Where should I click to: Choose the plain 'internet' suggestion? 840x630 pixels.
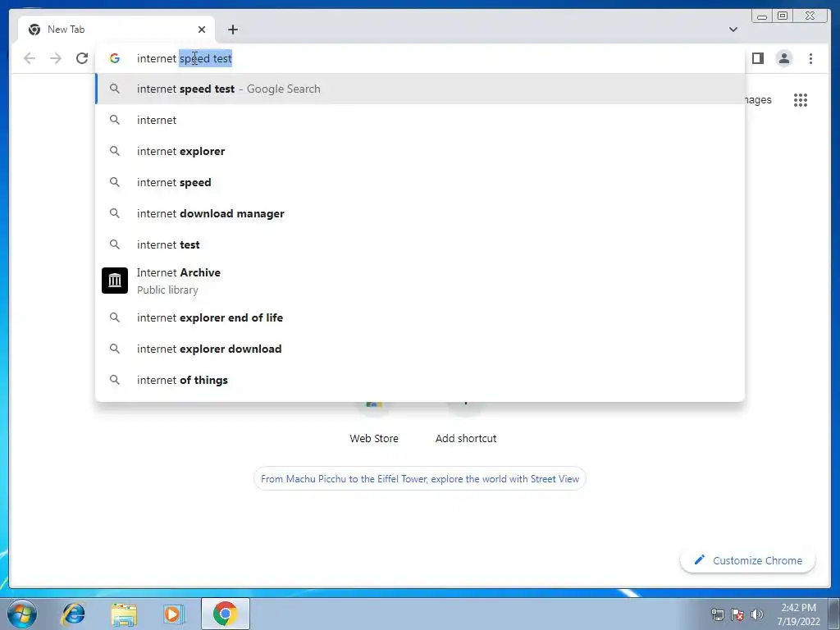(420, 120)
